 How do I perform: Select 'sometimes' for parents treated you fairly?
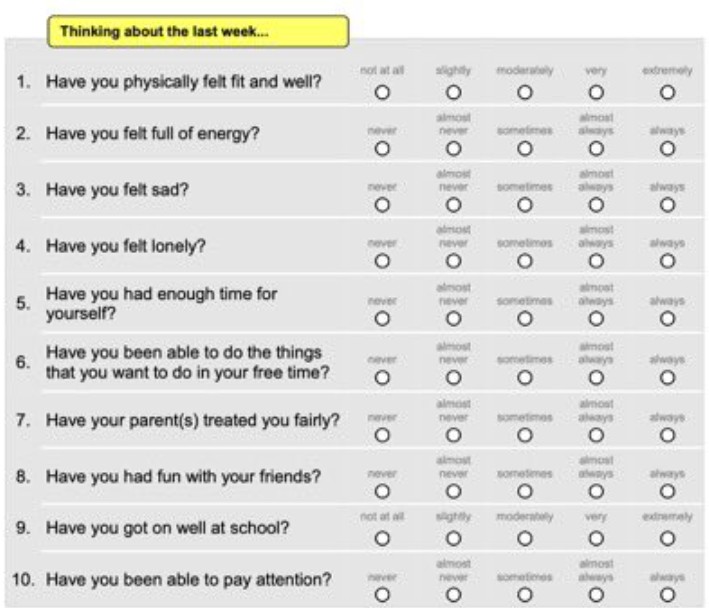click(x=525, y=435)
